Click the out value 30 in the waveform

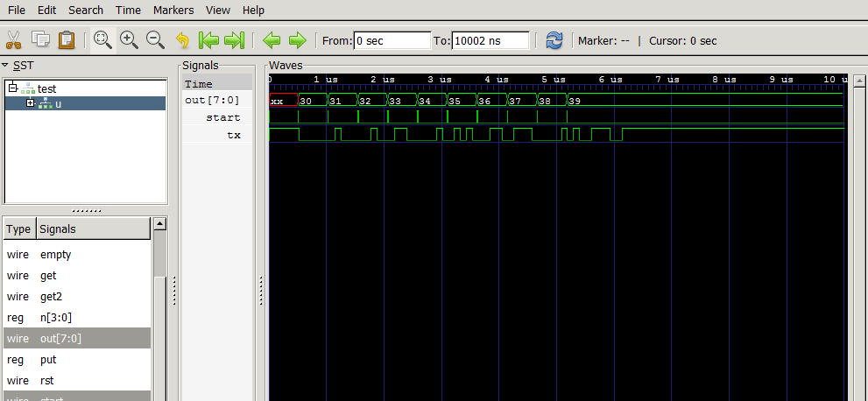(x=306, y=102)
